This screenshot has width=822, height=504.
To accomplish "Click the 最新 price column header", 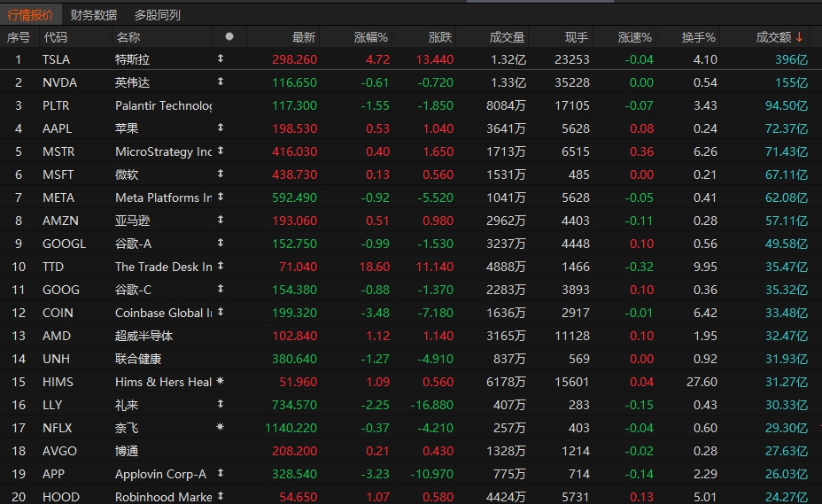I will click(304, 37).
